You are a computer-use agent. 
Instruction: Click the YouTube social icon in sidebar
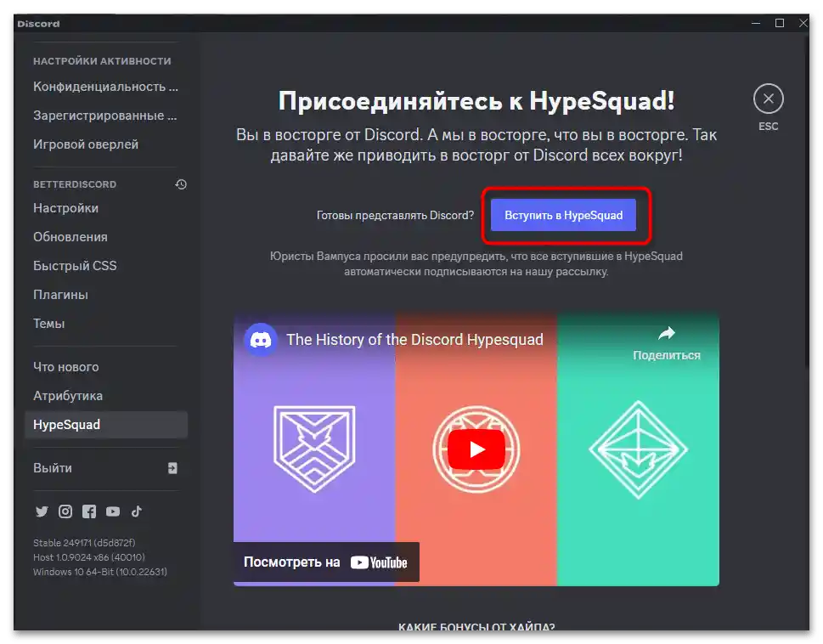coord(112,511)
